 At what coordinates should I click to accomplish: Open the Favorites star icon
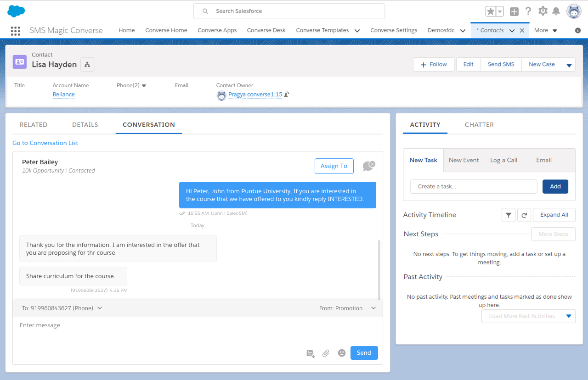click(x=490, y=11)
